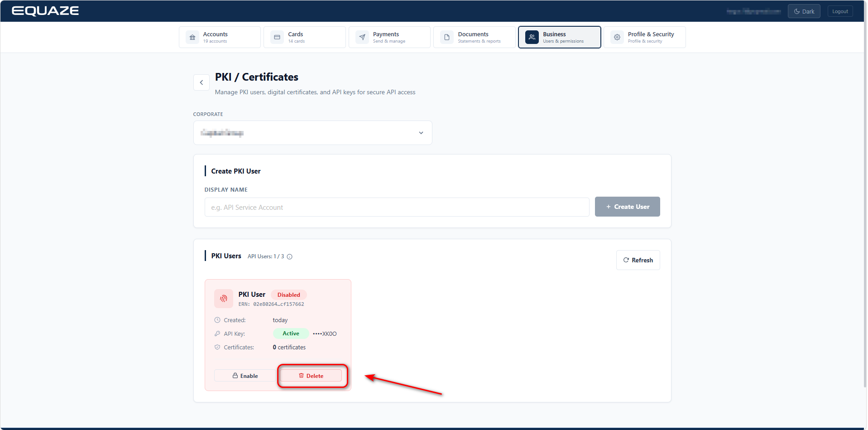Select the Business tab
The height and width of the screenshot is (430, 868).
click(x=559, y=37)
